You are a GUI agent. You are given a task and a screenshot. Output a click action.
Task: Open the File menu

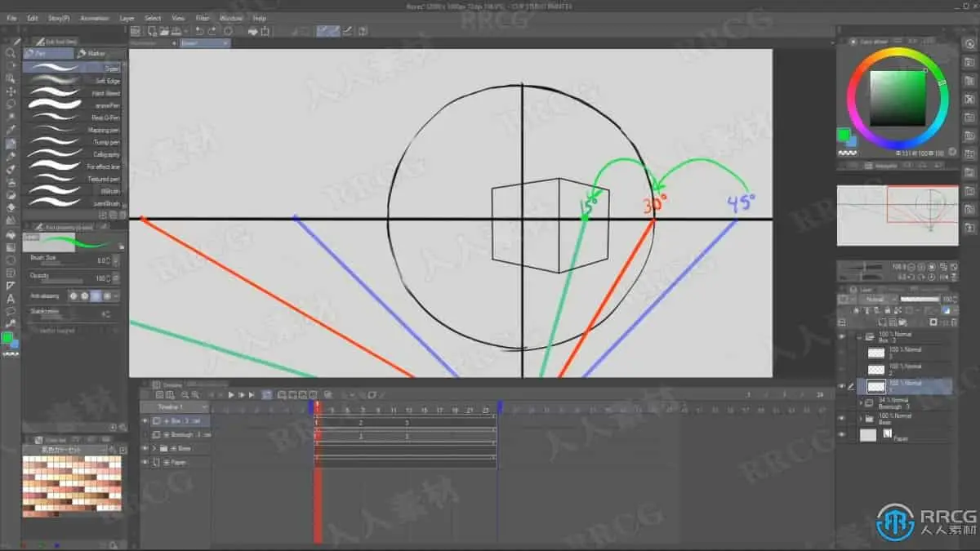(11, 17)
